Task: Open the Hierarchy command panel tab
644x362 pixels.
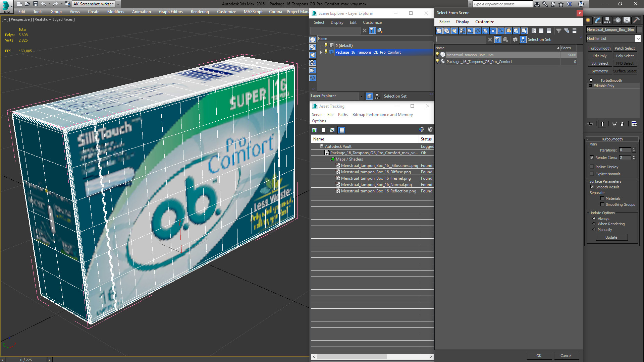Action: click(x=607, y=20)
